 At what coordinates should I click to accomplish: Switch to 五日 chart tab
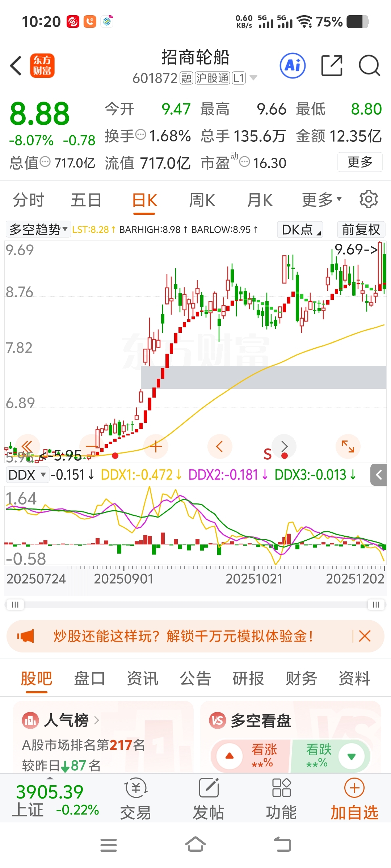click(86, 200)
